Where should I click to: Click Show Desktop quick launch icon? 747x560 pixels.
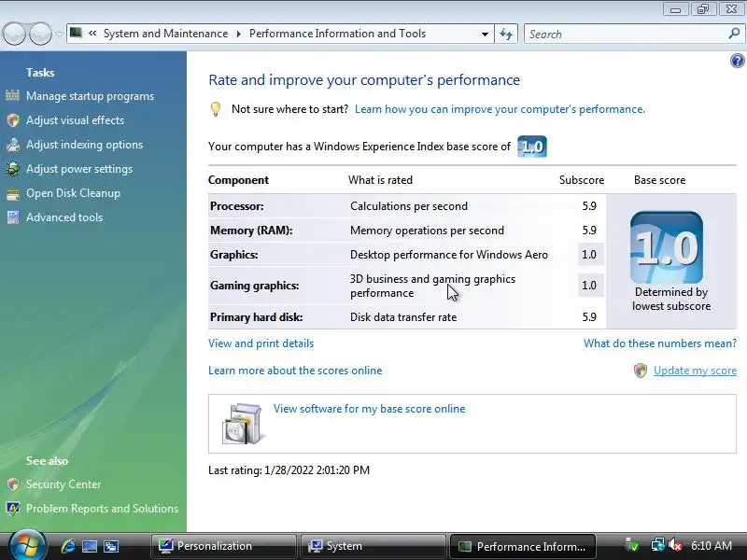point(89,546)
